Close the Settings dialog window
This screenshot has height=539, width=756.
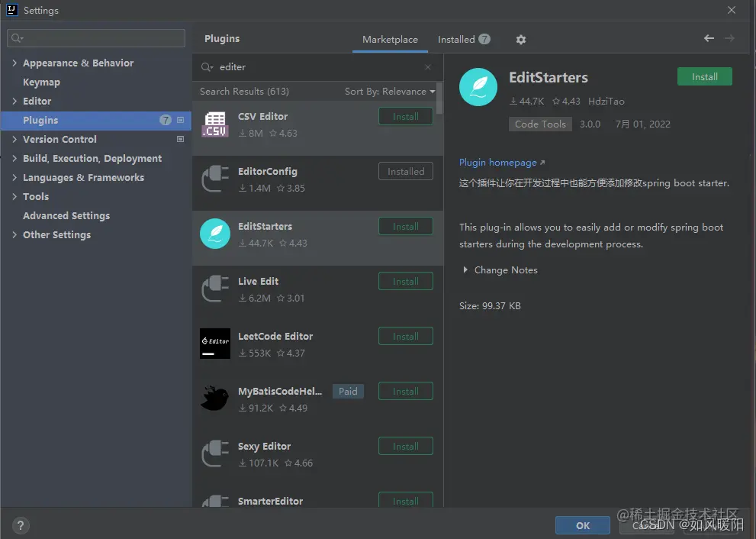732,10
